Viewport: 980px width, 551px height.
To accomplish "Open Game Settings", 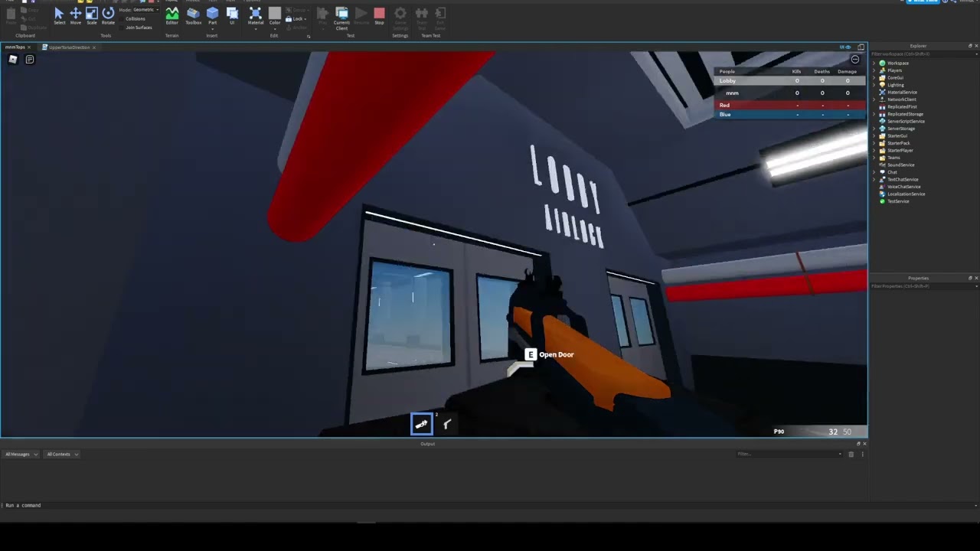I will coord(400,18).
